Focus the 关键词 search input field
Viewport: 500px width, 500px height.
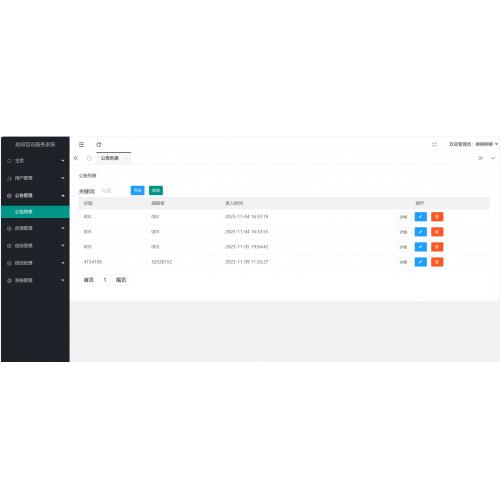coord(113,190)
